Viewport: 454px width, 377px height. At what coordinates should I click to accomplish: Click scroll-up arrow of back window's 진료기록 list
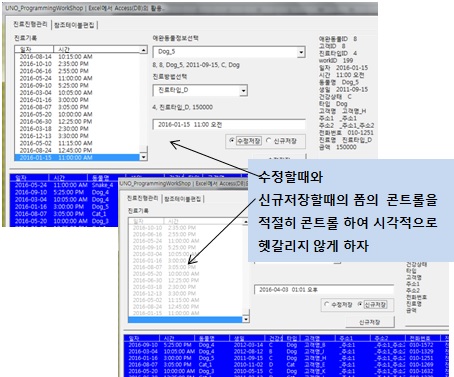click(x=143, y=50)
